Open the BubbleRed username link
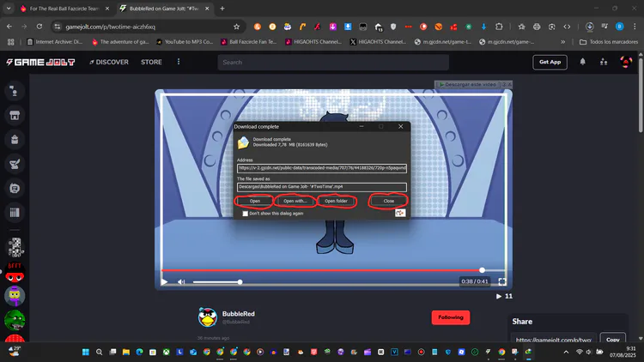Screen dimensions: 644x362 238,314
